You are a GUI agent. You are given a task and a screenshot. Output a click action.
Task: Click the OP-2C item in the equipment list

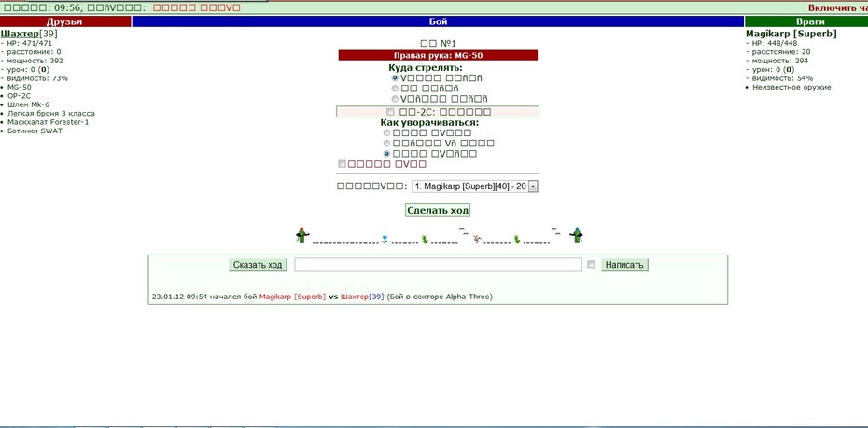click(20, 96)
